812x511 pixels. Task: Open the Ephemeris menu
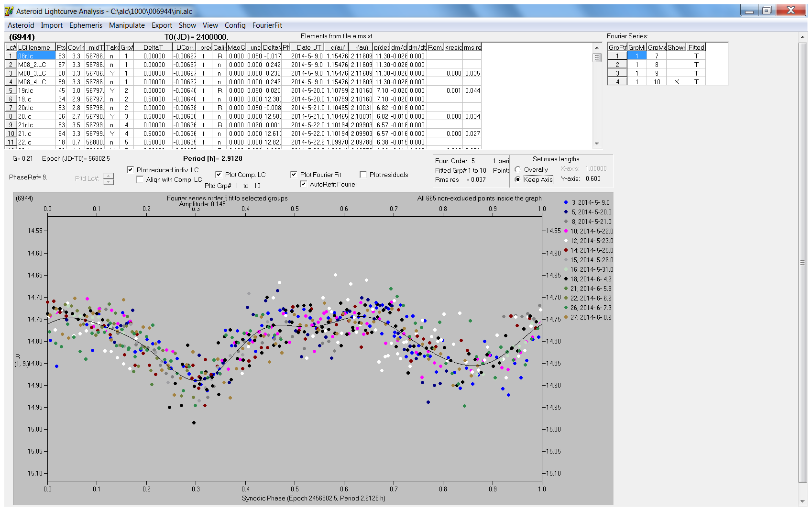coord(86,25)
